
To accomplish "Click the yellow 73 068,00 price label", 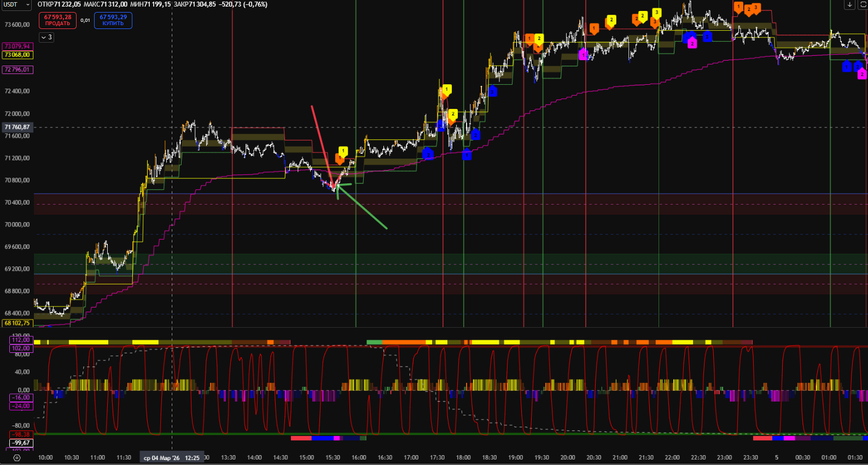I will (18, 55).
